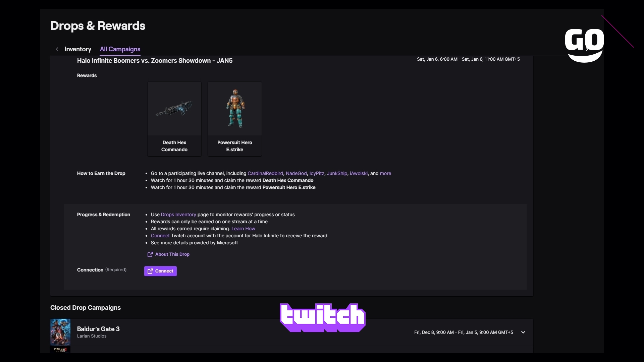Click the more streamers link
Image resolution: width=644 pixels, height=362 pixels.
click(x=385, y=173)
